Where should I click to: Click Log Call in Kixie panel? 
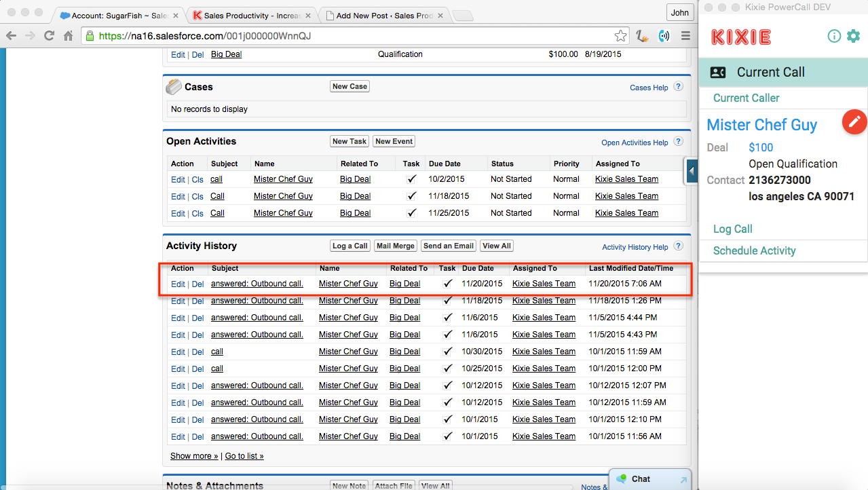(733, 229)
